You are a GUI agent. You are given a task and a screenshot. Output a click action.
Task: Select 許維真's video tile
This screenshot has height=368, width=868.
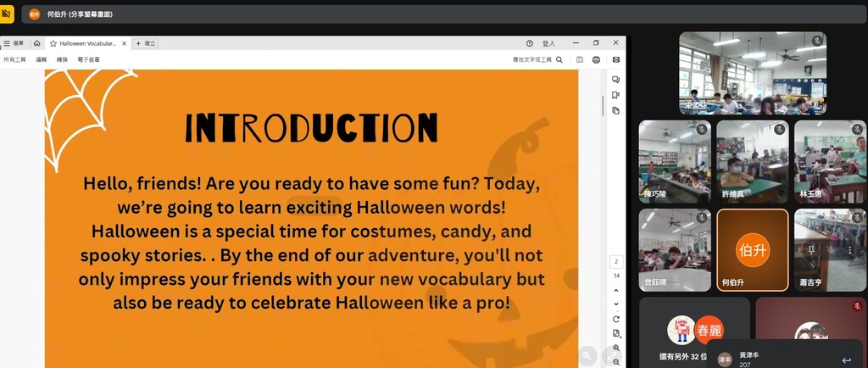coord(752,162)
